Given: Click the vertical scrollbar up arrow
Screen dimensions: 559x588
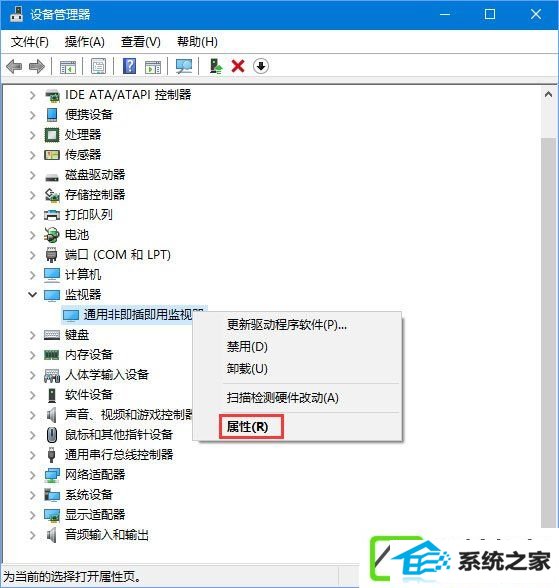Looking at the screenshot, I should point(548,94).
